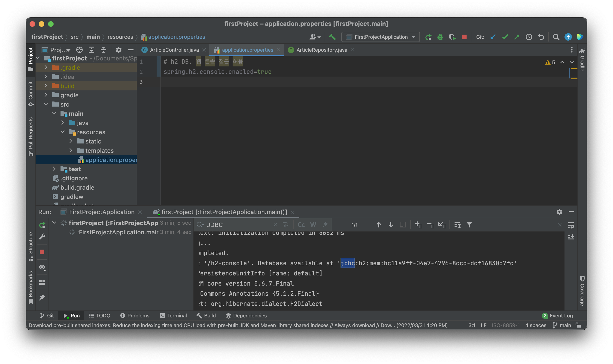This screenshot has height=364, width=613.
Task: Collapse the src folder in Project tree
Action: click(x=46, y=104)
